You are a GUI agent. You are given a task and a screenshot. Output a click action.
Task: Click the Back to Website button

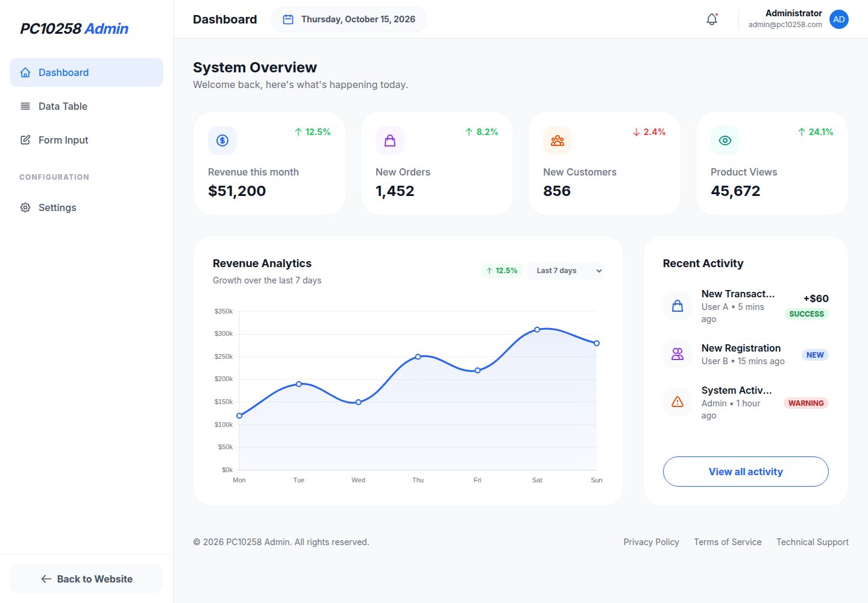[86, 579]
